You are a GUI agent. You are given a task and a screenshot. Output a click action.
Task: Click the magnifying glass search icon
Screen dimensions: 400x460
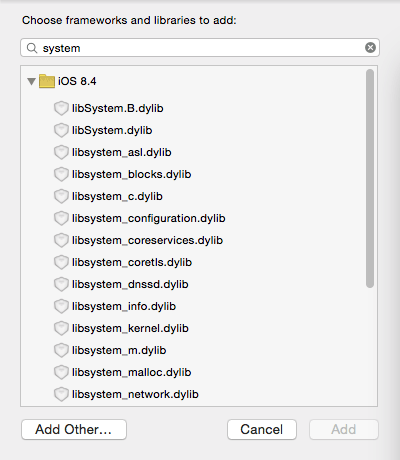pos(32,48)
